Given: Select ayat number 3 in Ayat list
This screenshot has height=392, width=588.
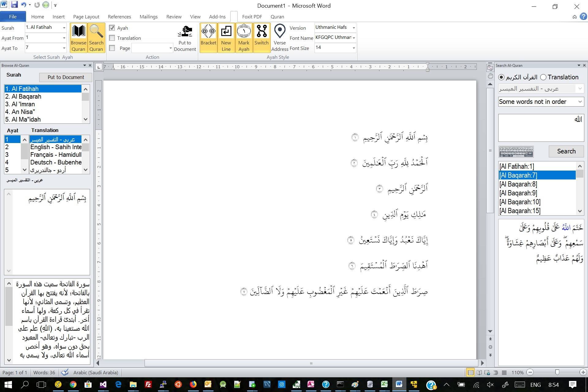Looking at the screenshot, I should 12,155.
